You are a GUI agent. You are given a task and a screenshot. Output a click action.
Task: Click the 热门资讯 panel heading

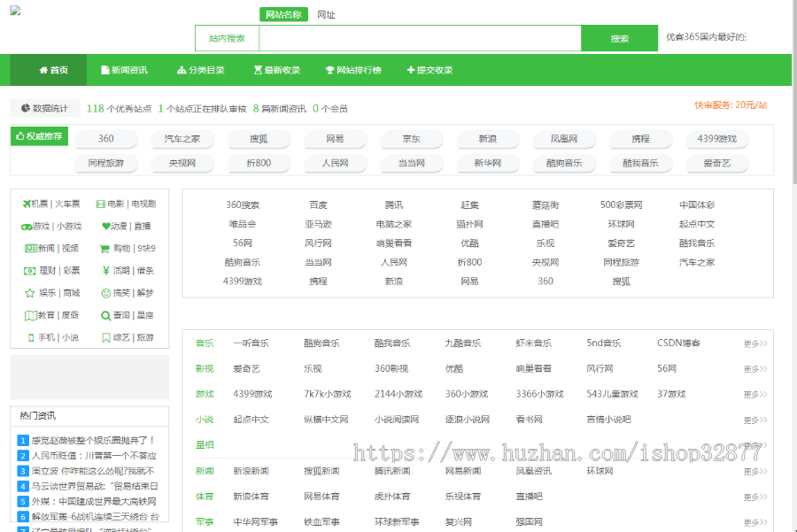point(37,416)
